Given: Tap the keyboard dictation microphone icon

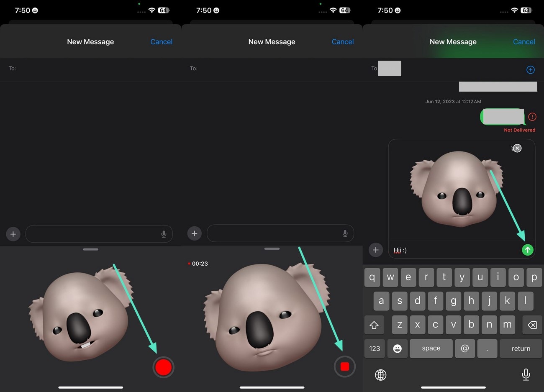Looking at the screenshot, I should click(x=526, y=374).
